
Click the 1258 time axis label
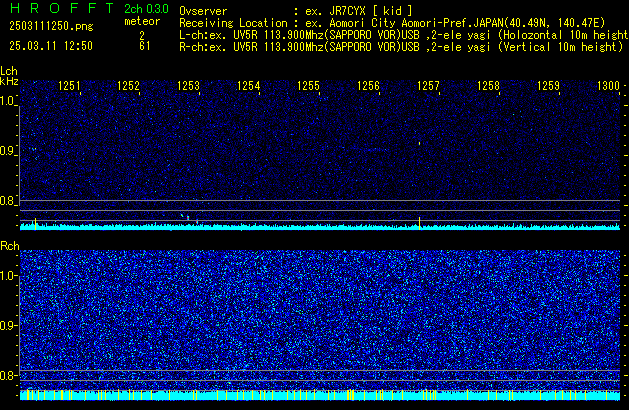coord(488,86)
